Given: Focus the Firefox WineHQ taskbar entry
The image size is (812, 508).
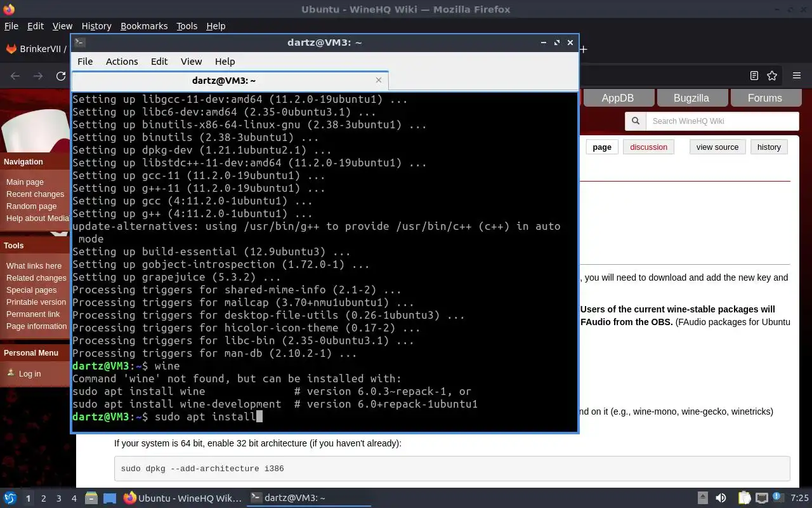Looking at the screenshot, I should coord(182,498).
